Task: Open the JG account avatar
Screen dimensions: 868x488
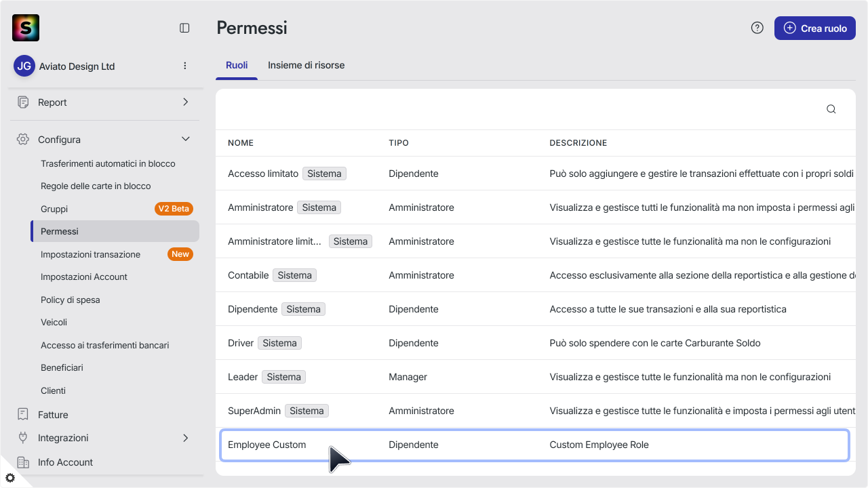Action: (24, 66)
